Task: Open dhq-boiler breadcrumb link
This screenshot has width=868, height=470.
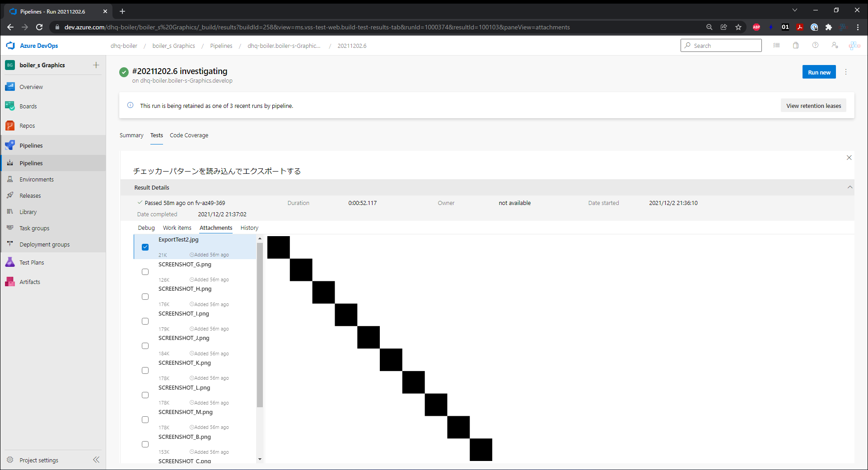Action: (x=124, y=46)
